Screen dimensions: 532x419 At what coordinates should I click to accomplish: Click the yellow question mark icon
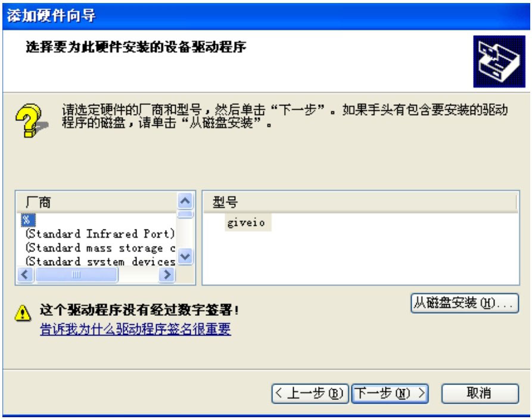(x=30, y=120)
